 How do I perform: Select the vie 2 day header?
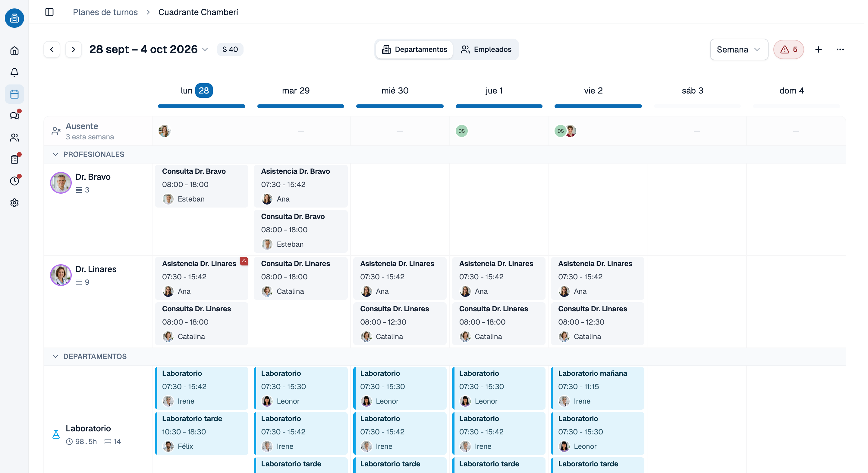click(593, 91)
